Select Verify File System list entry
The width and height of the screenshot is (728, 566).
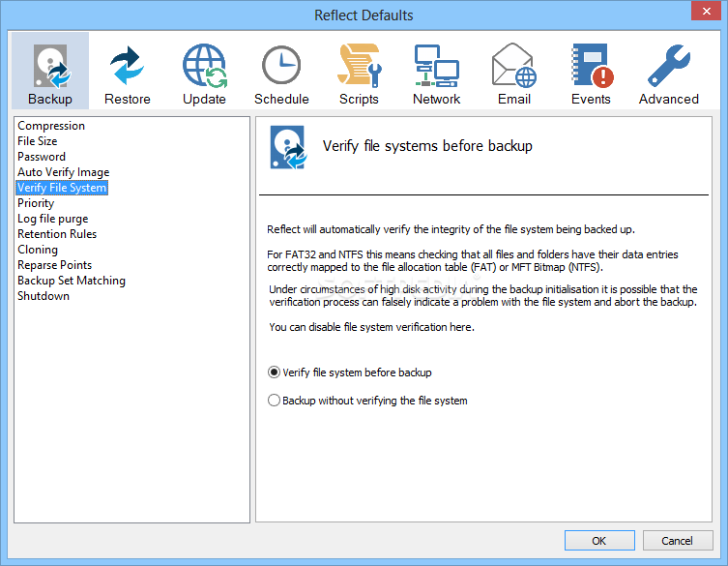pyautogui.click(x=62, y=188)
